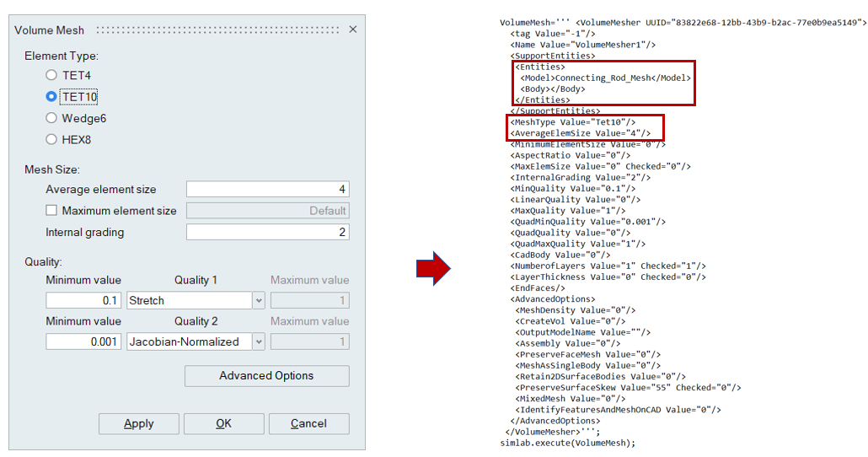
Task: Open the Advanced Options dialog
Action: click(266, 376)
